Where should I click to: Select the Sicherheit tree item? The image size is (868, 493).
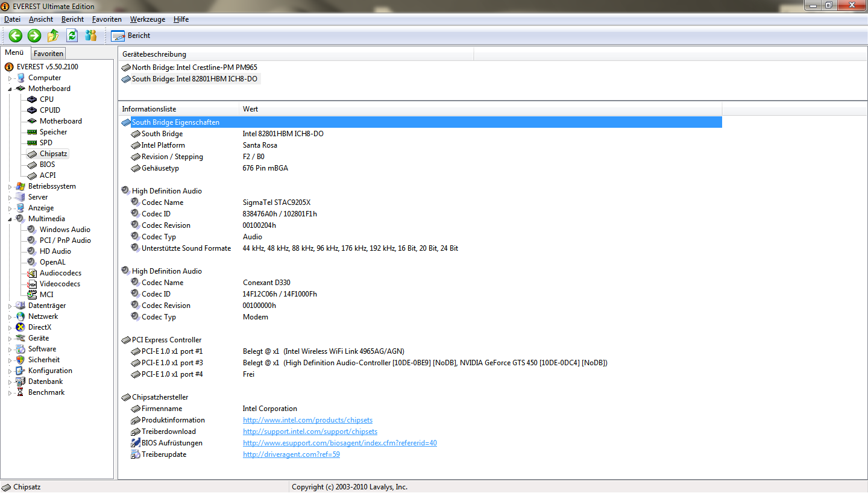pos(44,360)
